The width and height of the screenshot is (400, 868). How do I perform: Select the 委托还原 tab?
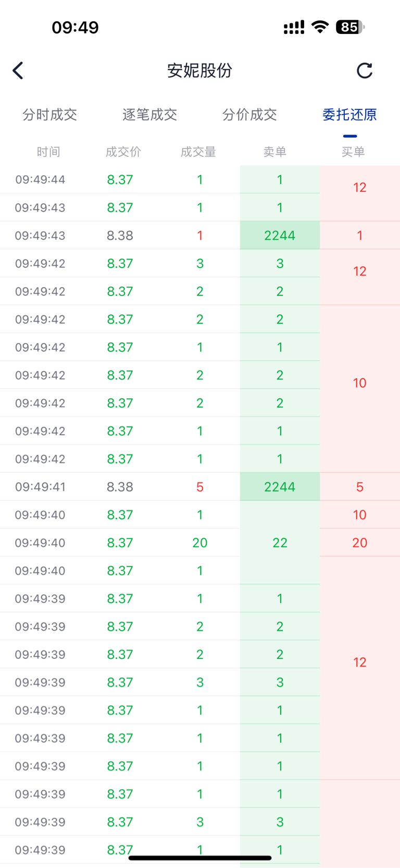click(x=349, y=115)
